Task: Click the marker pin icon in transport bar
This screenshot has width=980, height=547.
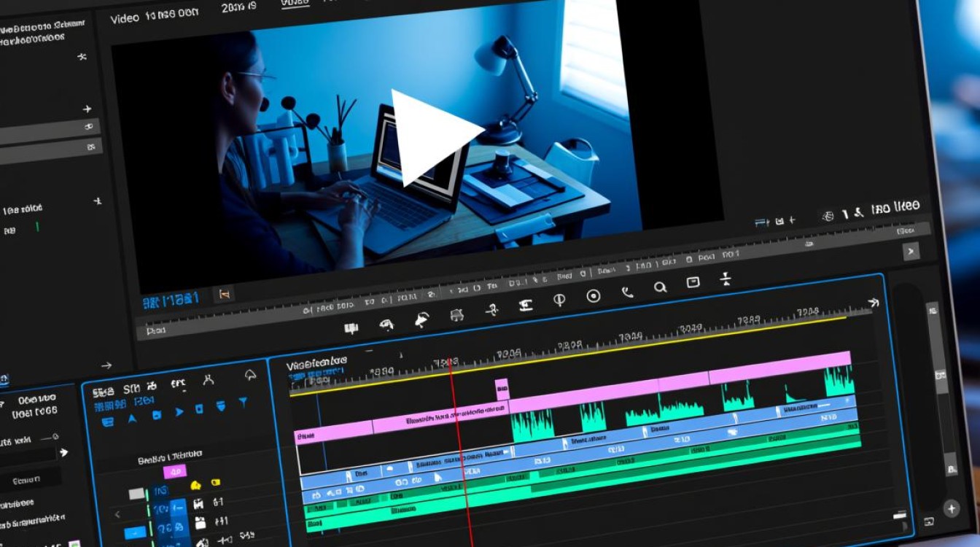Action: (559, 300)
